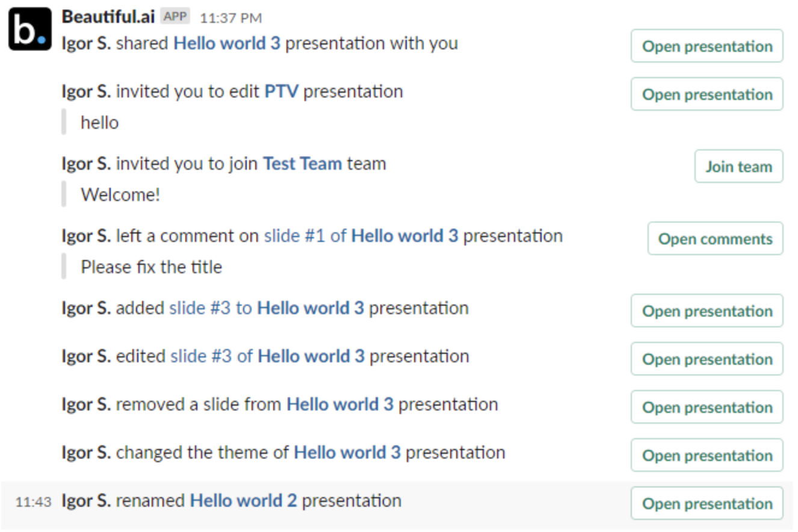Follow the PTV presentation link
This screenshot has width=798, height=532.
pyautogui.click(x=281, y=91)
